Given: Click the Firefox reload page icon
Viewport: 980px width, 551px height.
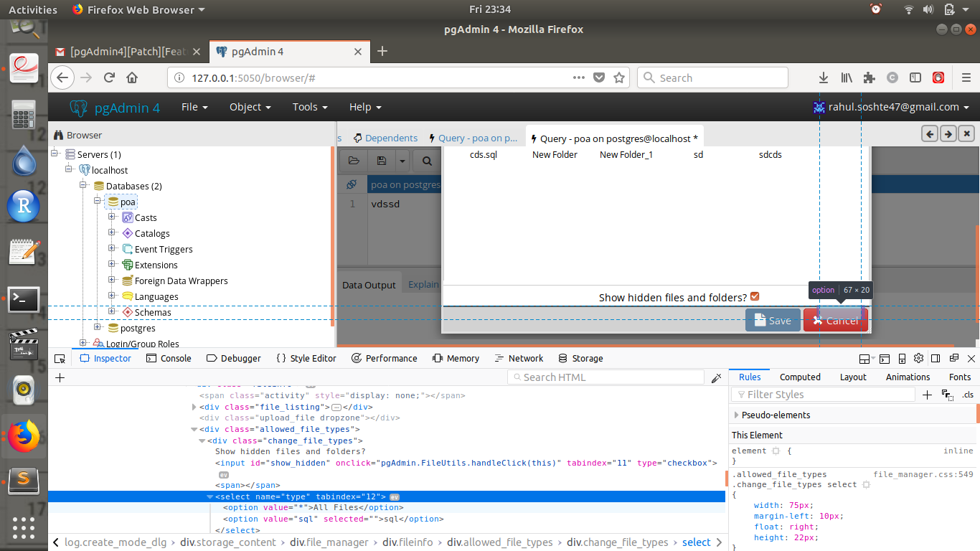Looking at the screenshot, I should point(109,78).
